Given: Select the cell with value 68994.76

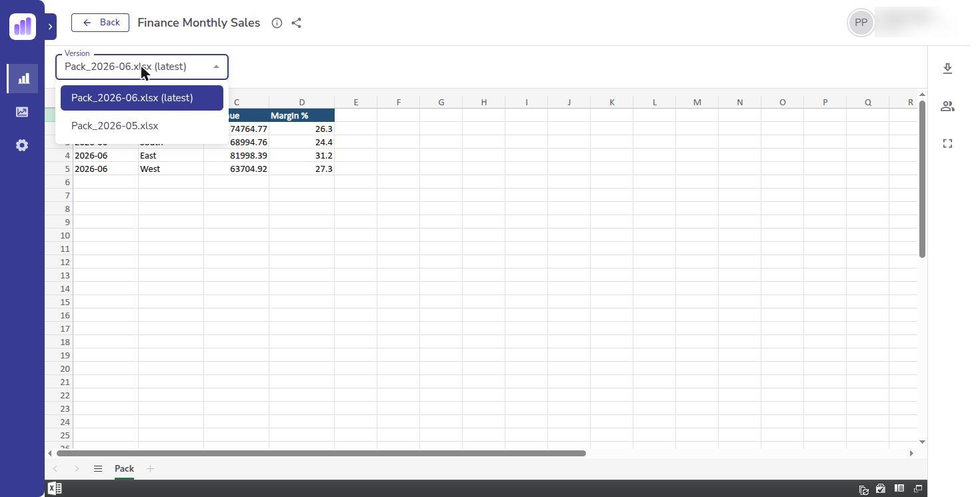Looking at the screenshot, I should click(248, 143).
